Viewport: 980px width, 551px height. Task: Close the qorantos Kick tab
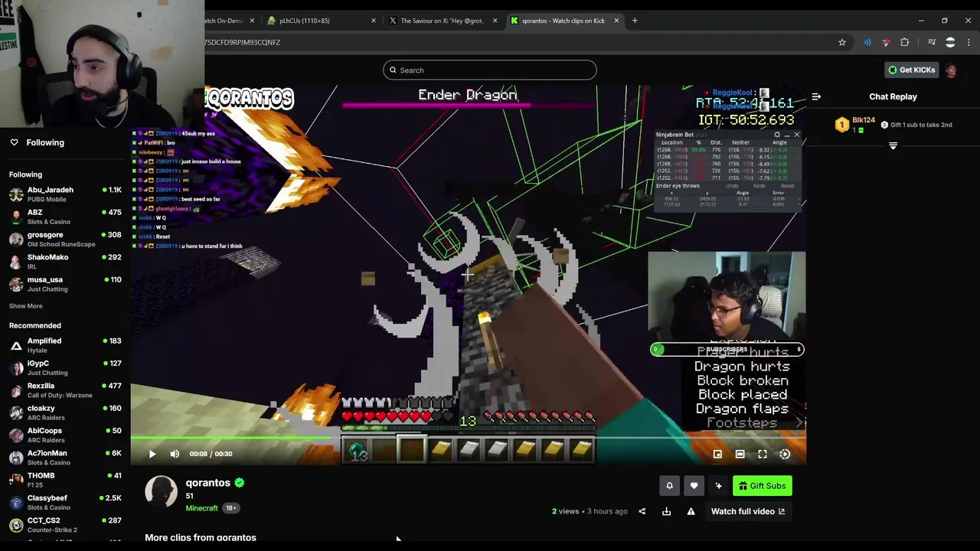pyautogui.click(x=616, y=21)
